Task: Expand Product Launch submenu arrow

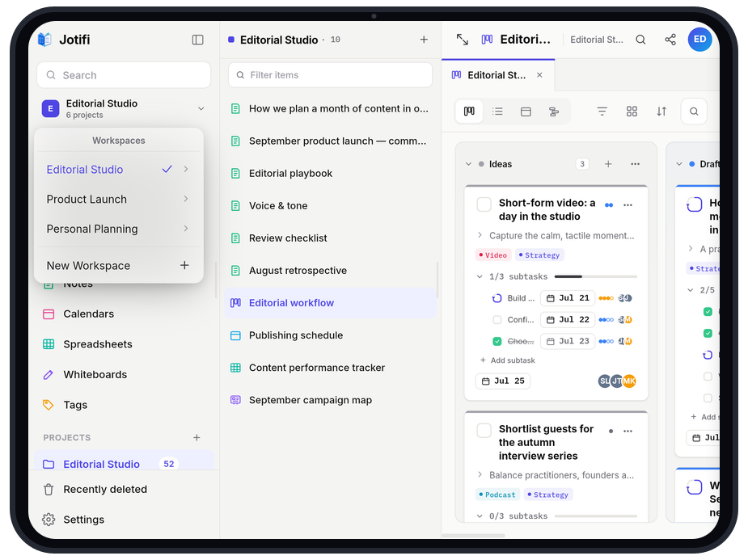Action: pyautogui.click(x=186, y=199)
